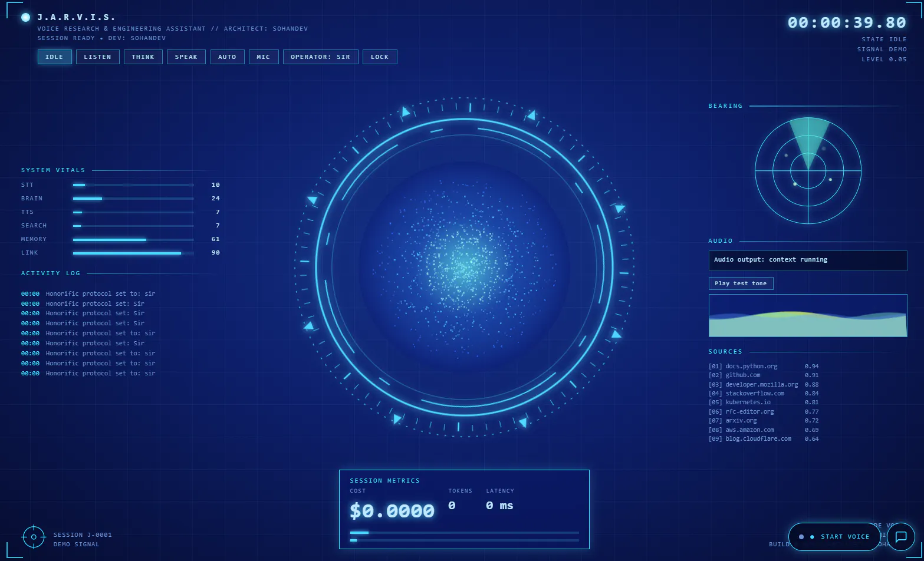Select the rfc-editor.org source

pyautogui.click(x=764, y=412)
